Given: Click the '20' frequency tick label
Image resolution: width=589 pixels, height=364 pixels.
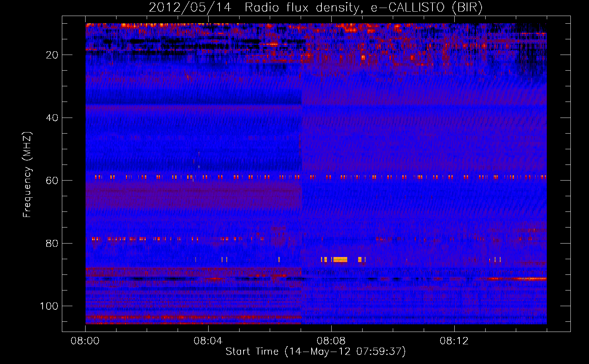Looking at the screenshot, I should [52, 55].
